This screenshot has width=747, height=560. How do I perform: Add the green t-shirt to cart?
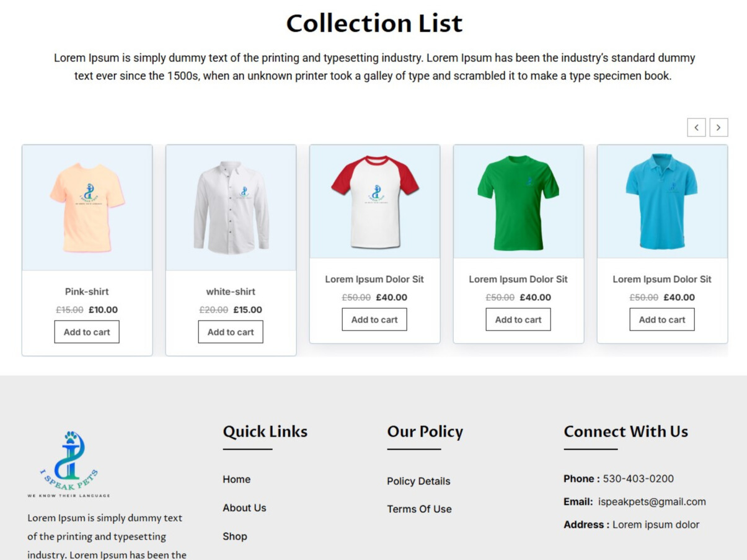click(x=518, y=319)
